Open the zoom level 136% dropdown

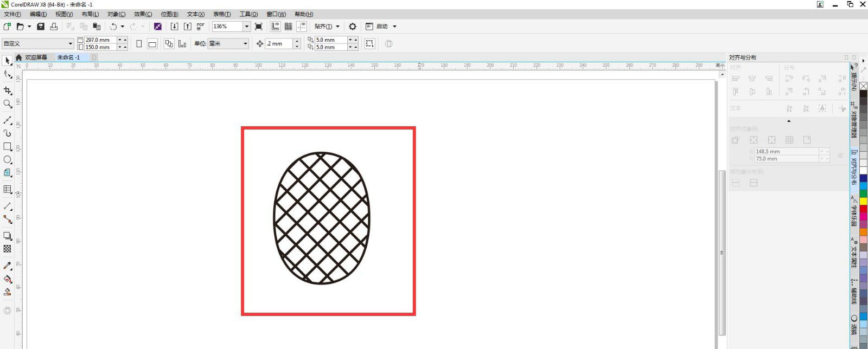(246, 26)
